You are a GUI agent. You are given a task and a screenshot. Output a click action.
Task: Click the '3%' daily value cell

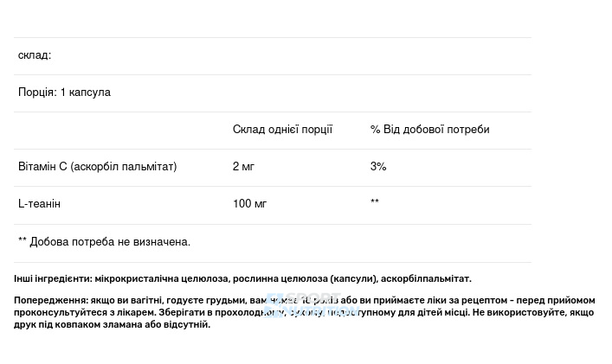tap(378, 166)
